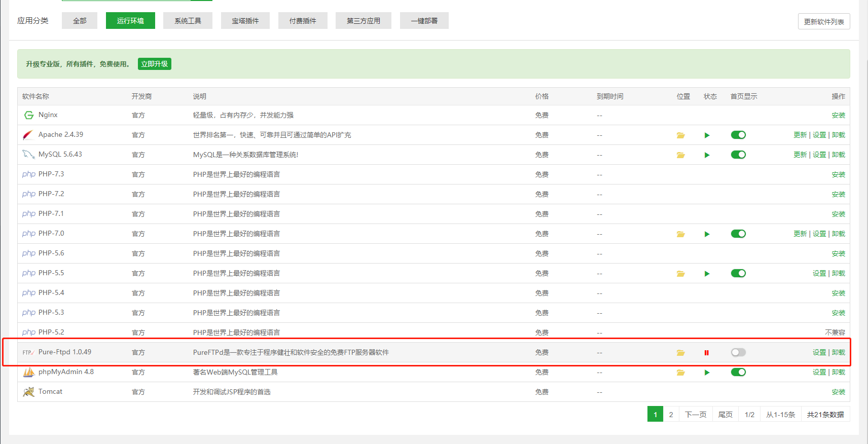Image resolution: width=868 pixels, height=444 pixels.
Task: Select the 付费插件 category tab
Action: (303, 21)
